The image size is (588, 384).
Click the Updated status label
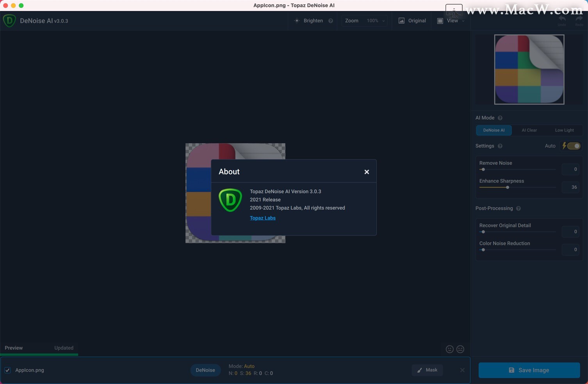tap(64, 348)
